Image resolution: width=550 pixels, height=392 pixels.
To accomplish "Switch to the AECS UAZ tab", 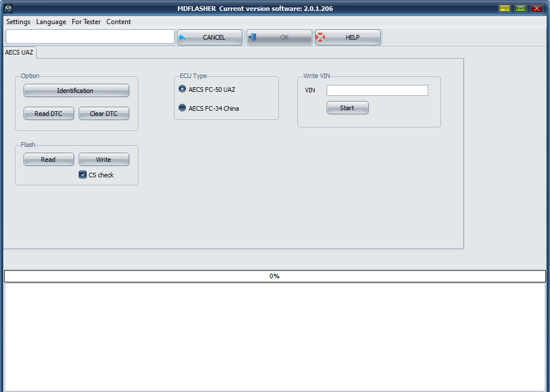I will point(20,52).
